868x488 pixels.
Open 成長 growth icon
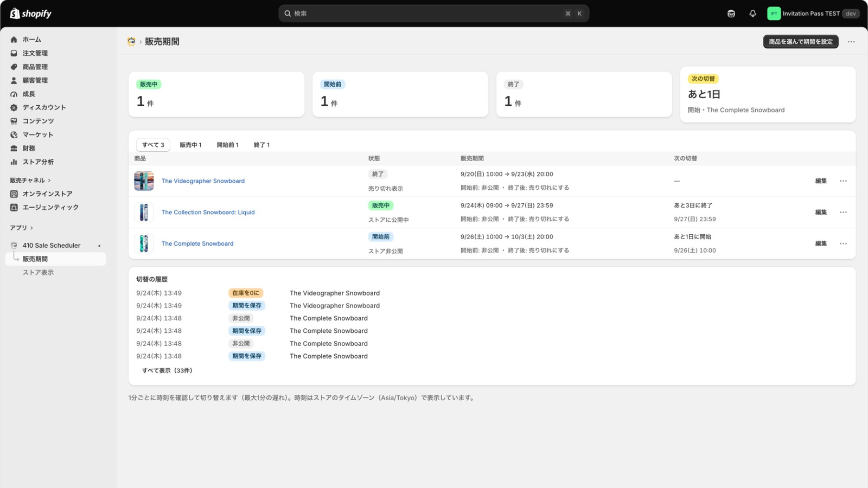tap(14, 94)
